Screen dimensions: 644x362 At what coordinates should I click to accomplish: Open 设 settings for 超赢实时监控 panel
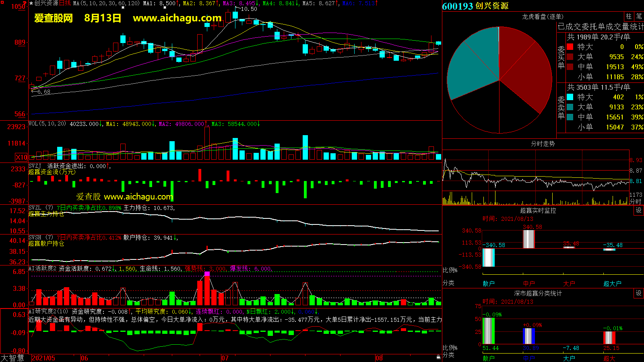click(639, 210)
